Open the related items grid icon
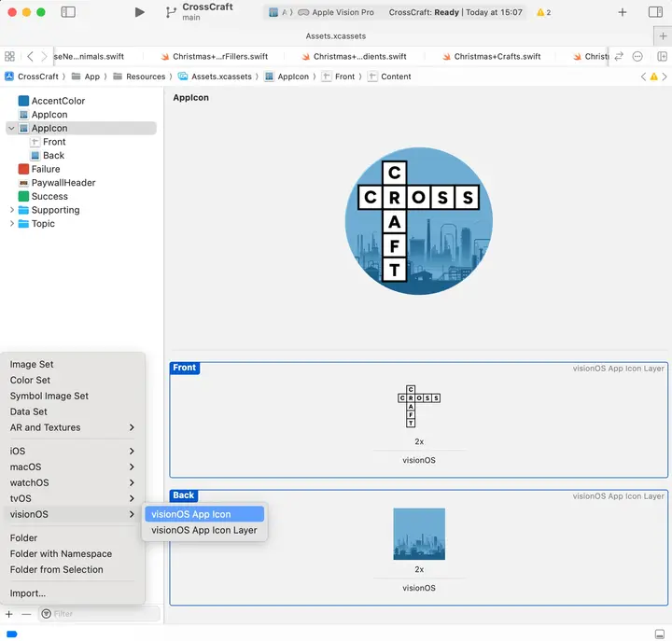 tap(9, 56)
